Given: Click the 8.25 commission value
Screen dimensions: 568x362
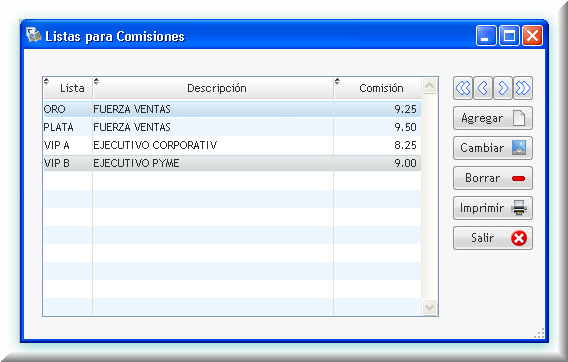Looking at the screenshot, I should pos(405,145).
